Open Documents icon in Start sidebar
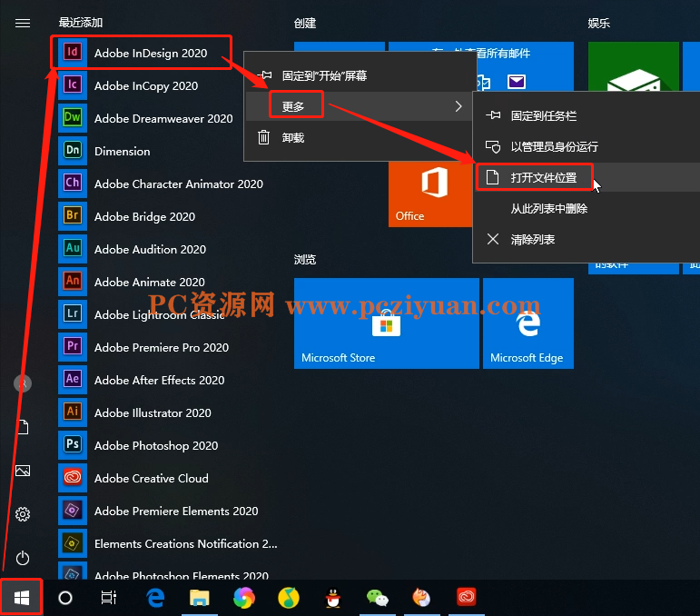Viewport: 700px width, 616px height. coord(24,427)
